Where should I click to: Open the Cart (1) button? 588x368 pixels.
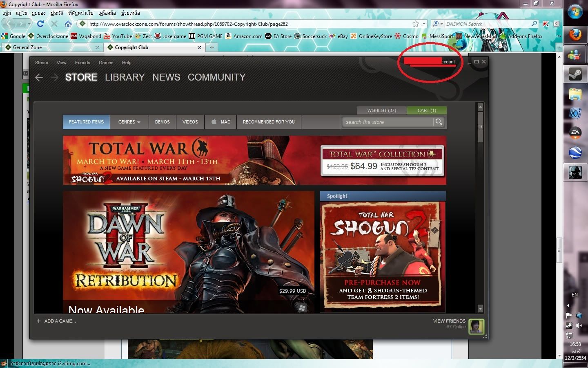pyautogui.click(x=427, y=110)
